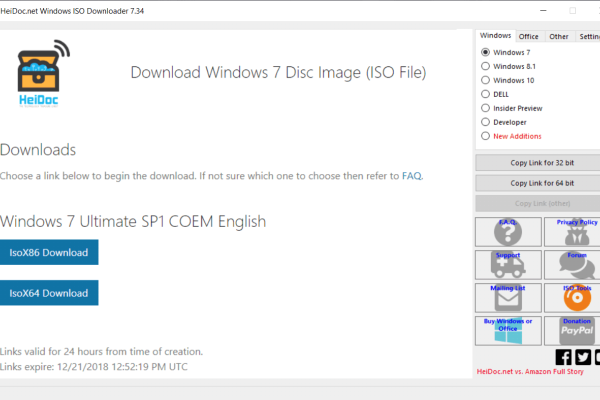Open the F.A.Q. question mark icon
600x400 pixels.
tap(508, 232)
